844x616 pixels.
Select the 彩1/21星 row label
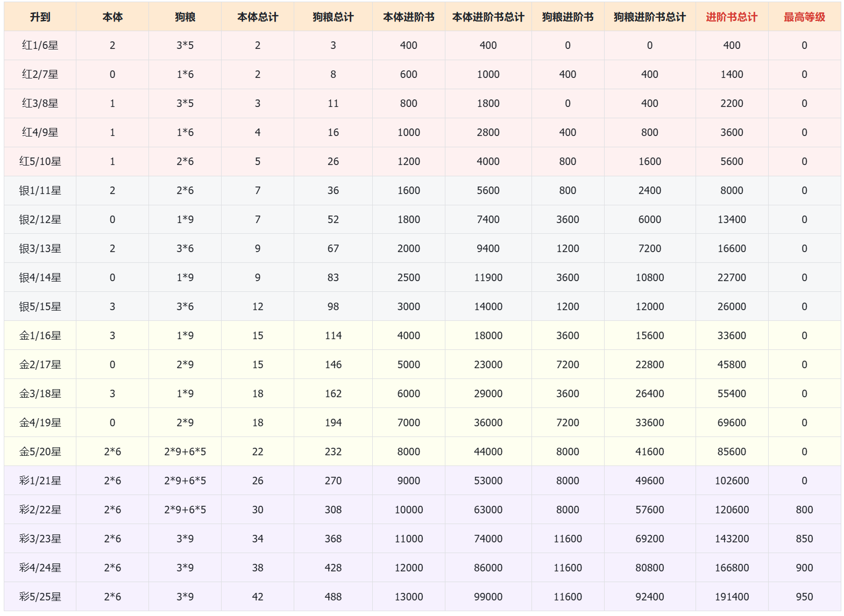pyautogui.click(x=40, y=481)
